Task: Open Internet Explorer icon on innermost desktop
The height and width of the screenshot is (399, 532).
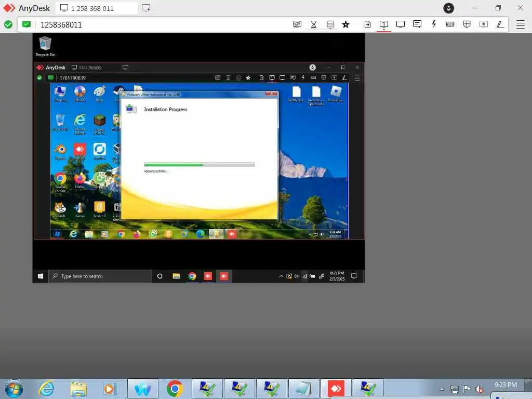Action: click(79, 124)
